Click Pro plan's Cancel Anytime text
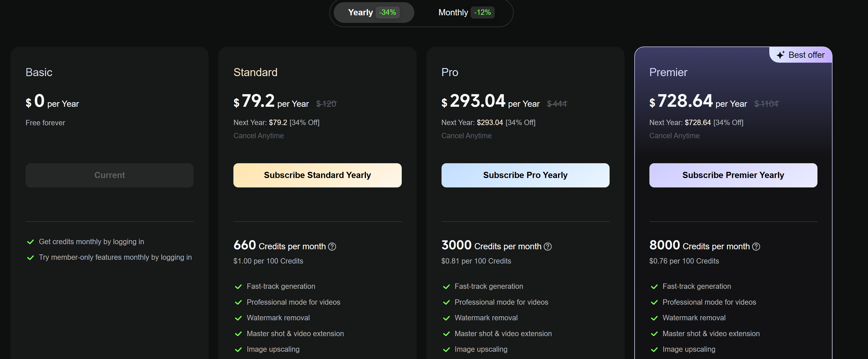The width and height of the screenshot is (868, 359). pyautogui.click(x=466, y=136)
